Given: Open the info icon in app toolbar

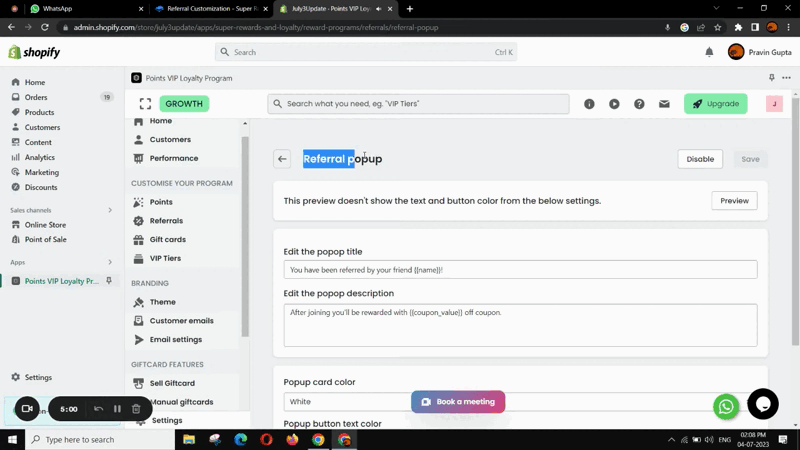Looking at the screenshot, I should pos(589,104).
